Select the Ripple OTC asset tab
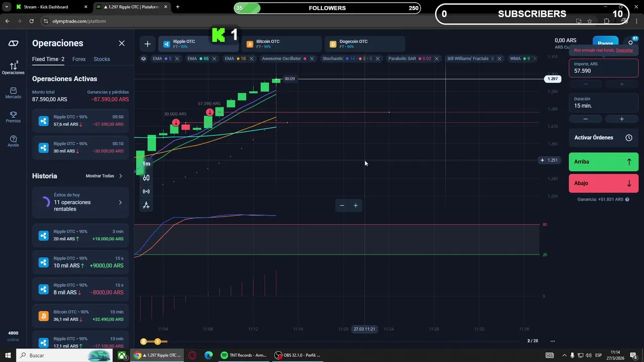Screen dimensions: 644x362 [198, 44]
